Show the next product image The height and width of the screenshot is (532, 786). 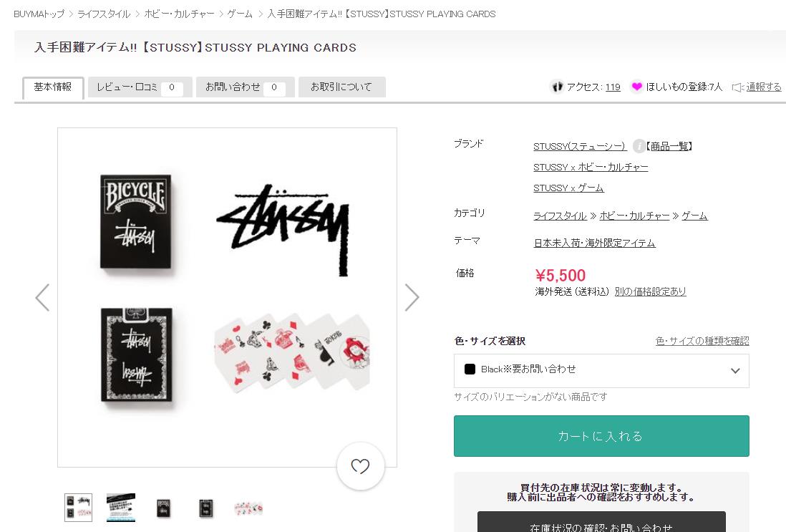[412, 297]
